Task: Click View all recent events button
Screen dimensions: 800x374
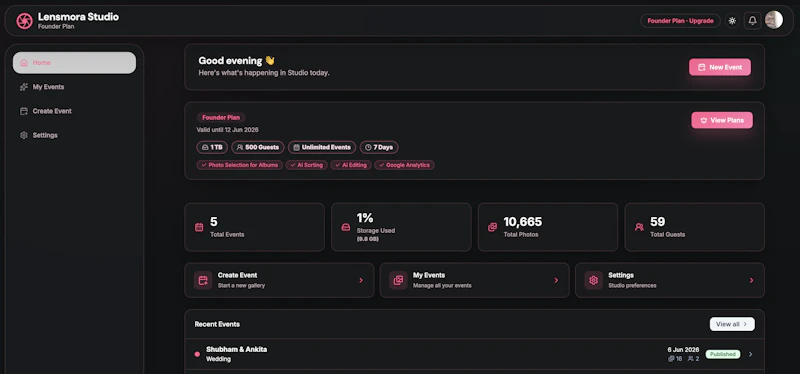Action: click(732, 324)
